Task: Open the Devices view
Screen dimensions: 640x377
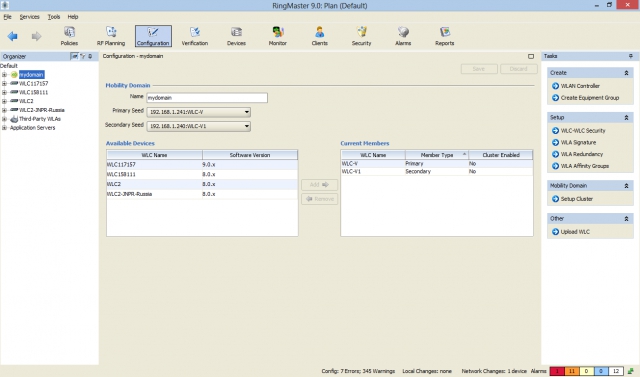Action: [x=236, y=36]
